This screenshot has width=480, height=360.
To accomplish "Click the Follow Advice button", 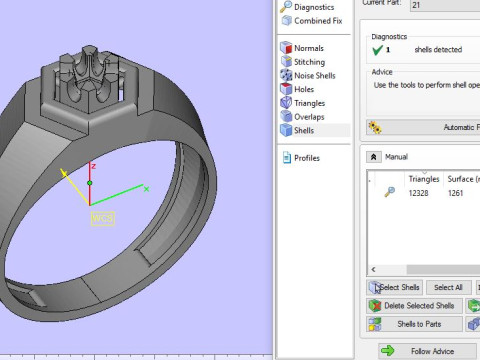I will click(427, 351).
